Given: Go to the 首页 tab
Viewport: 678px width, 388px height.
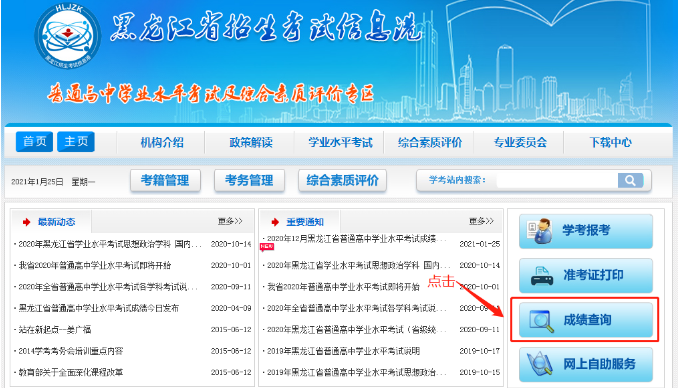Looking at the screenshot, I should pyautogui.click(x=35, y=141).
